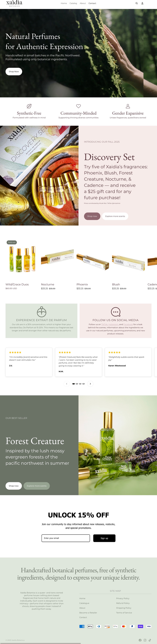Open the search icon in header

136,3
